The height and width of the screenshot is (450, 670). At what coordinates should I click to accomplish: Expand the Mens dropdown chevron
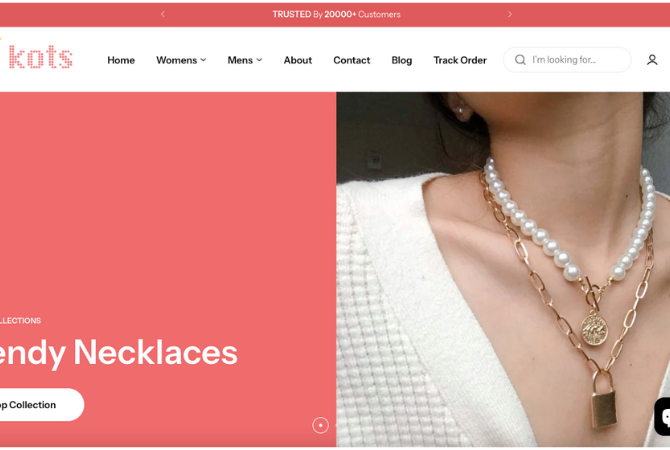point(259,60)
